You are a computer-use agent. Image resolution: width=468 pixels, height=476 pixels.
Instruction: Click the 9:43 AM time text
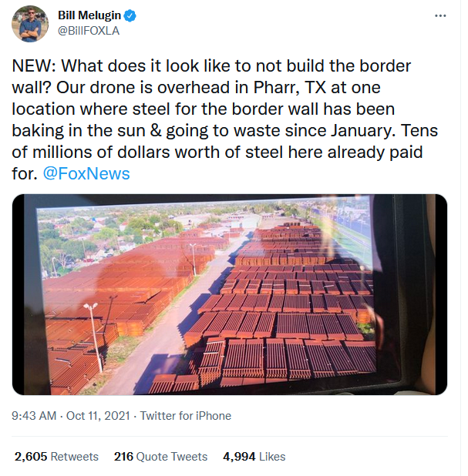click(x=34, y=415)
